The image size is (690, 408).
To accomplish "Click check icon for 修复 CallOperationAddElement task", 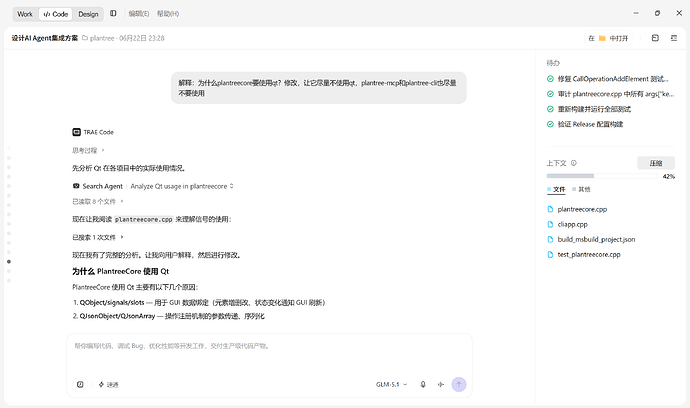I will click(550, 79).
